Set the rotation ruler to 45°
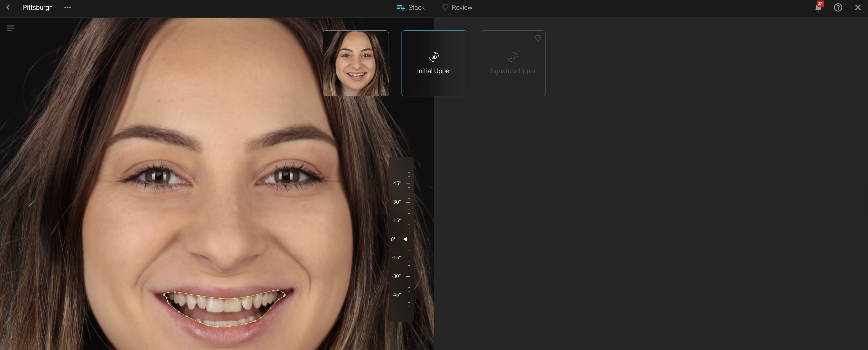The height and width of the screenshot is (350, 868). pyautogui.click(x=407, y=184)
